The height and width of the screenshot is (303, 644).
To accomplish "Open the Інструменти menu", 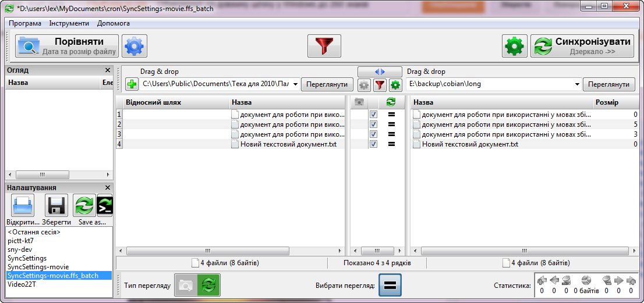I will pos(69,23).
